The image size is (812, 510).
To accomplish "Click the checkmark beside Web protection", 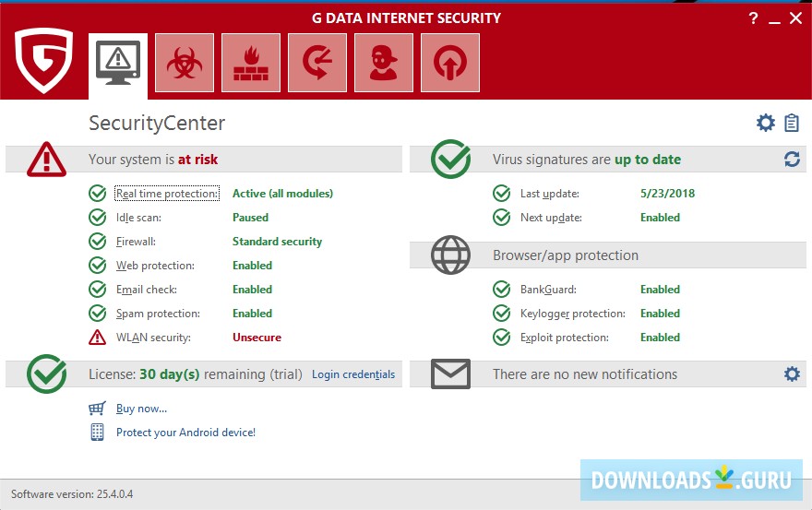I will tap(98, 265).
